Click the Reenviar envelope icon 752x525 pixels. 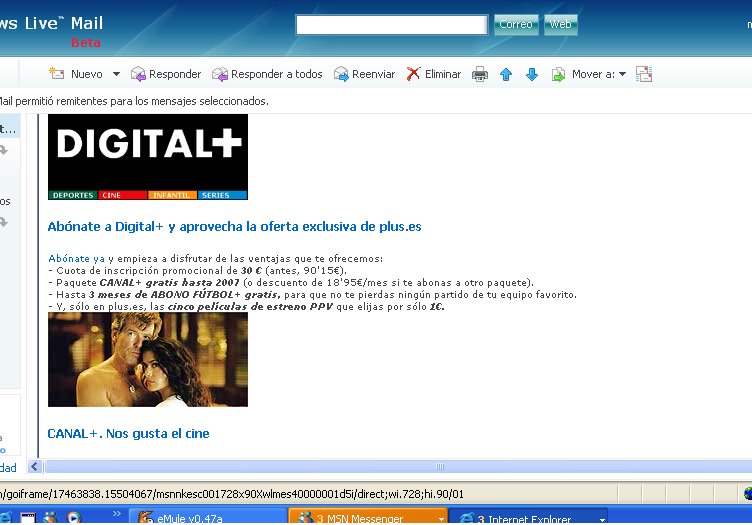click(341, 74)
